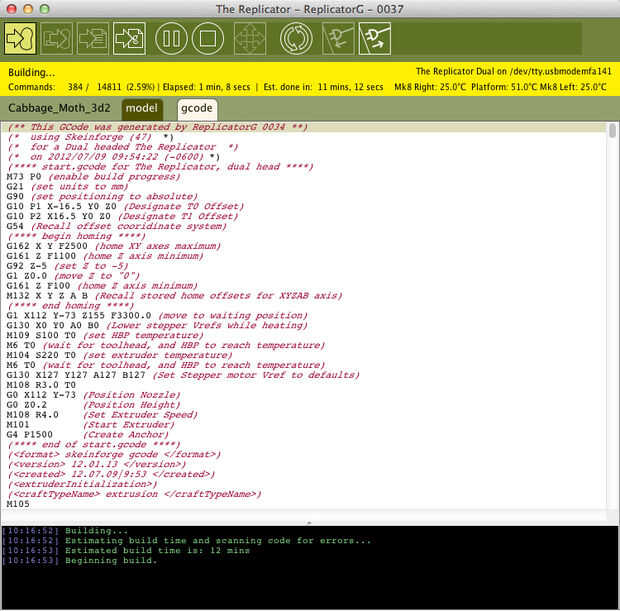Click The Replicator Dual on /dev/tty text

pos(513,72)
